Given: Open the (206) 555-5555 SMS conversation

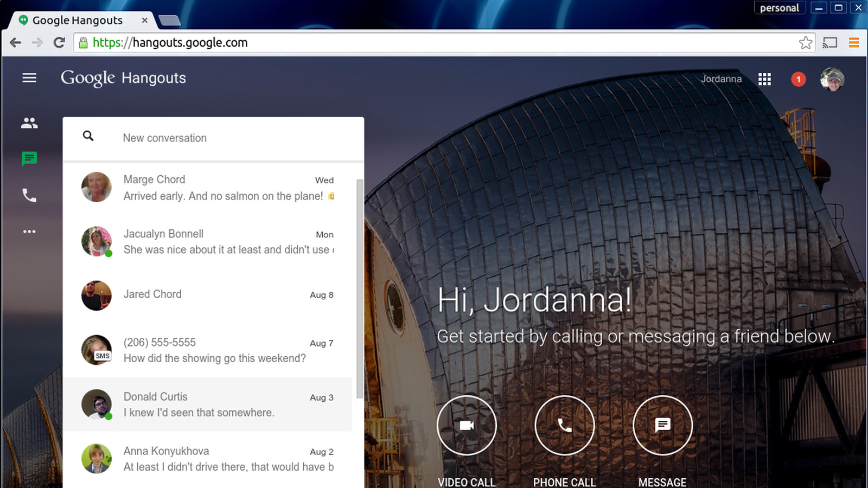Looking at the screenshot, I should (208, 350).
